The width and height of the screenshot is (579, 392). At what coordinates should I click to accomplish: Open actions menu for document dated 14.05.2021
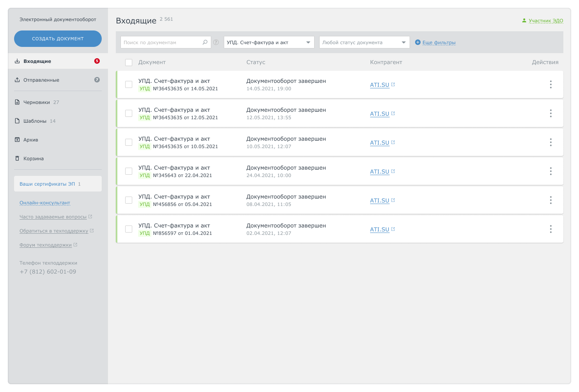tap(550, 84)
